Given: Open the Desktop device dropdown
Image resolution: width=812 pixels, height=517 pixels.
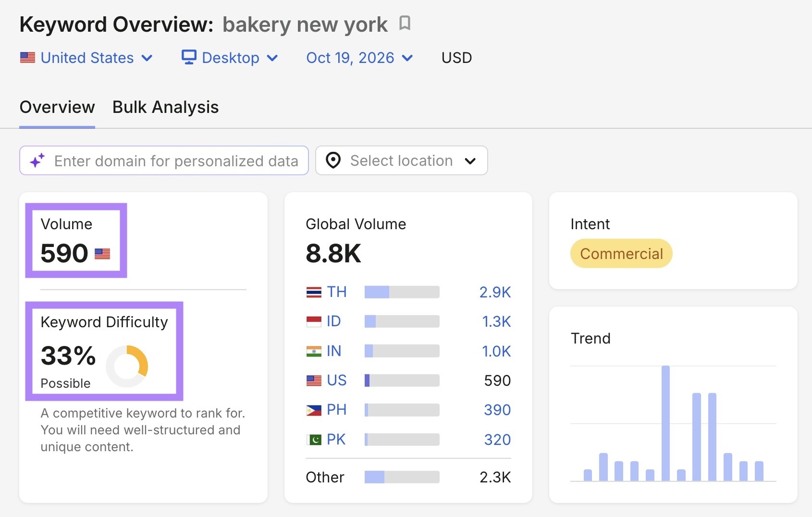Looking at the screenshot, I should tap(230, 58).
